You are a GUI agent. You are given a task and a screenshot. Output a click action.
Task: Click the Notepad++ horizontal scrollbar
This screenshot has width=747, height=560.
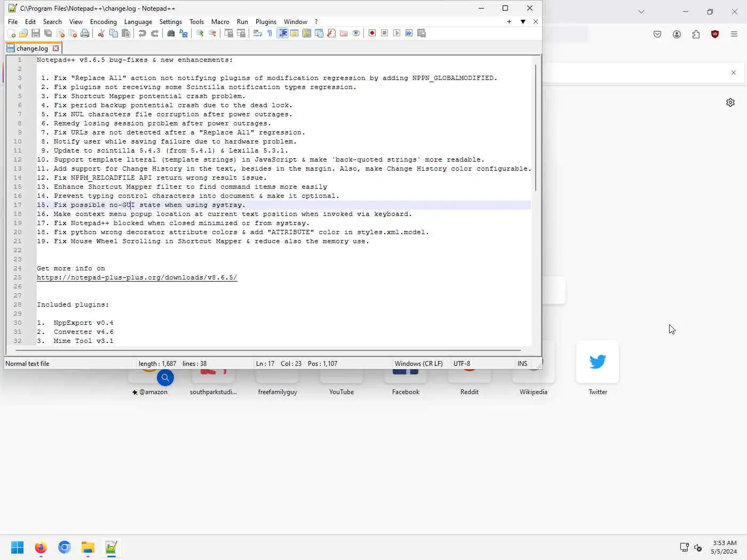click(x=268, y=350)
